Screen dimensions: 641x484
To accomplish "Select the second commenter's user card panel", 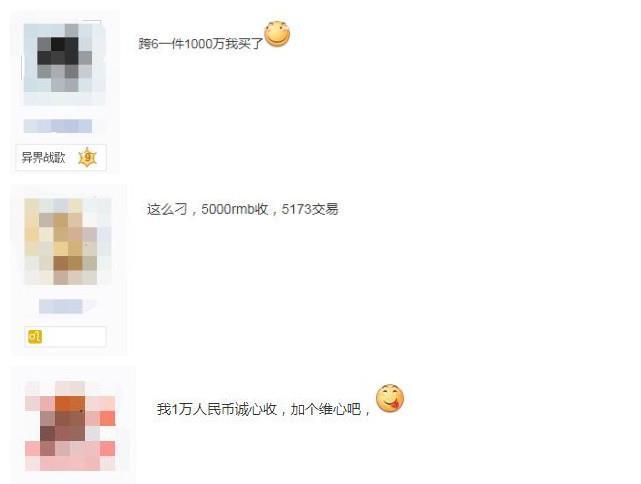I will pos(68,270).
